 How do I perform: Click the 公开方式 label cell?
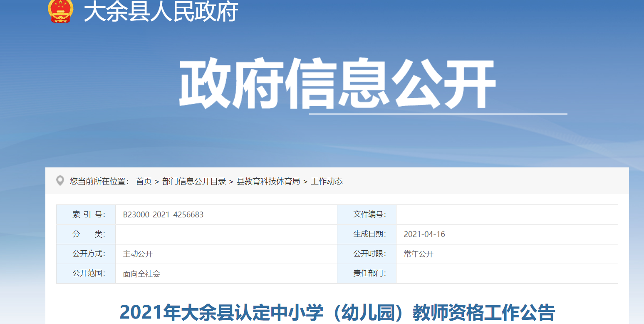click(86, 254)
